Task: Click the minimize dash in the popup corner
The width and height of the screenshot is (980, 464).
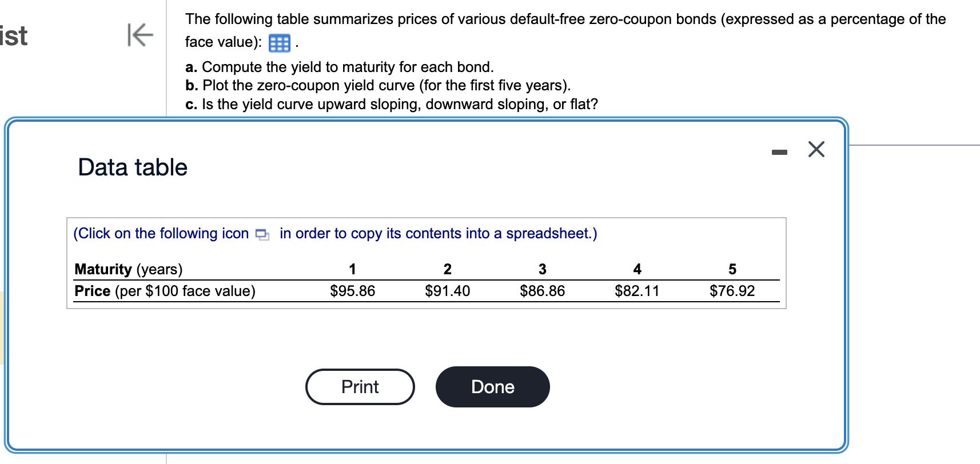Action: 779,150
